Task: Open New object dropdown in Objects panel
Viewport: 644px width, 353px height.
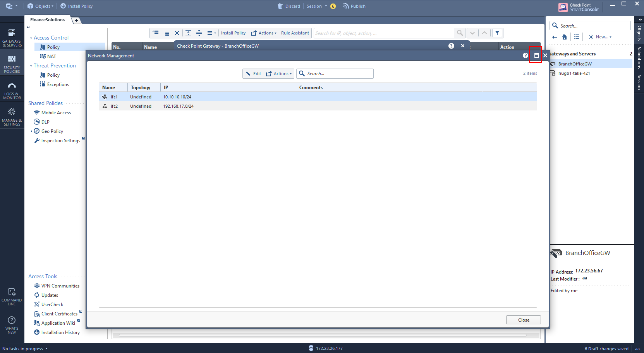Action: [x=600, y=37]
